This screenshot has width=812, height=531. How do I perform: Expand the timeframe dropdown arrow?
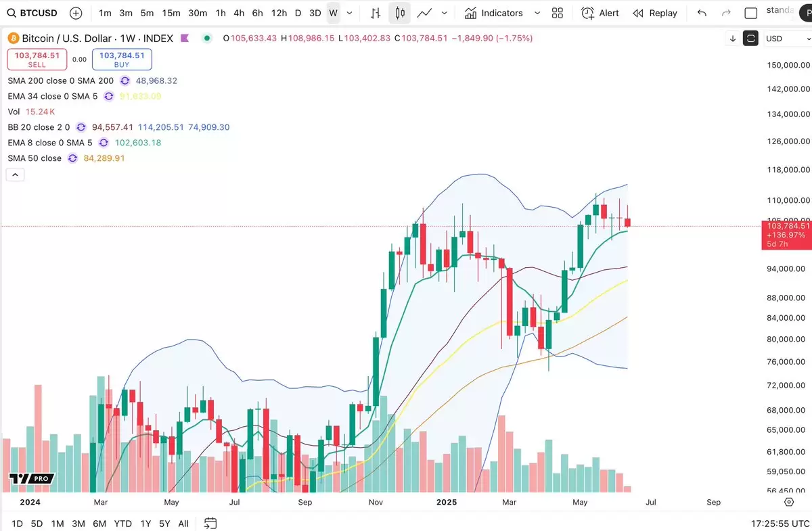click(349, 13)
